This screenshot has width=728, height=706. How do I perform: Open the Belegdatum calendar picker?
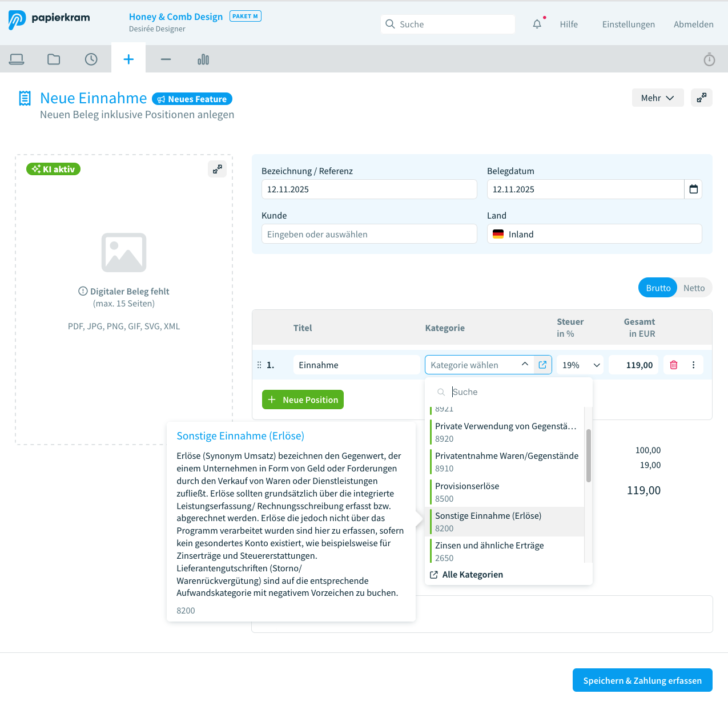pos(693,189)
